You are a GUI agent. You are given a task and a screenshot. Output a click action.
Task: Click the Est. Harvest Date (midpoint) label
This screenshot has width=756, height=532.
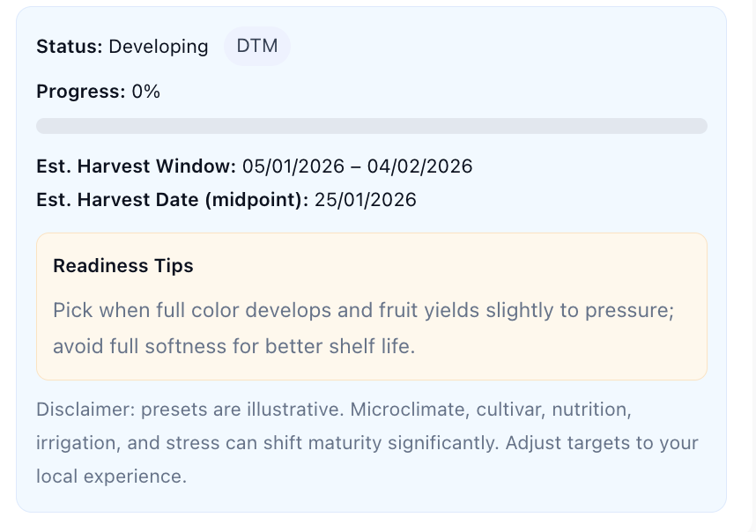(x=172, y=200)
